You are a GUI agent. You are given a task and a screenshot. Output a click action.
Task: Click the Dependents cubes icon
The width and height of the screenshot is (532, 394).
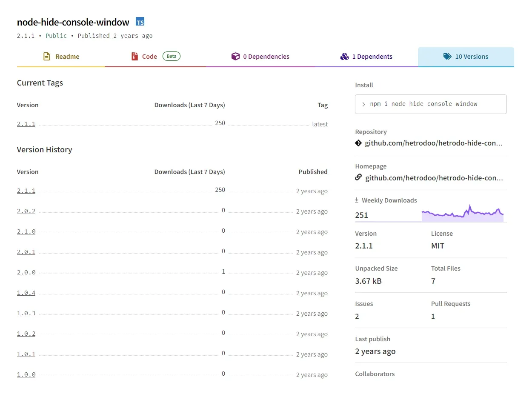click(344, 57)
